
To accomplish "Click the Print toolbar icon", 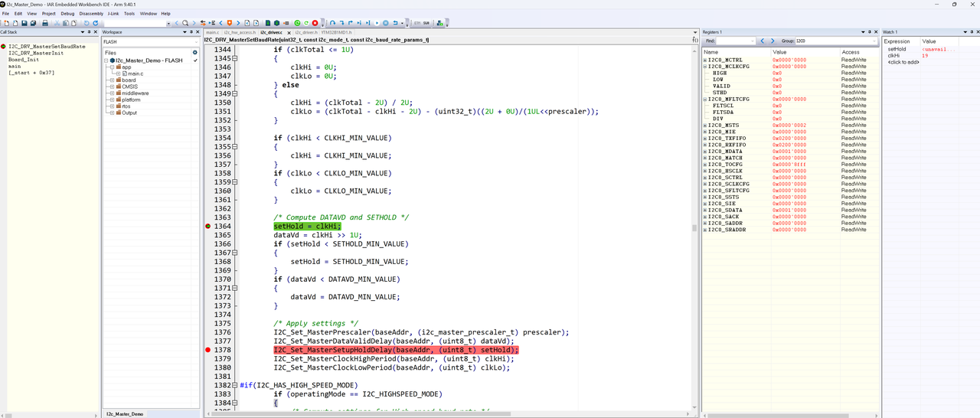I will (45, 23).
